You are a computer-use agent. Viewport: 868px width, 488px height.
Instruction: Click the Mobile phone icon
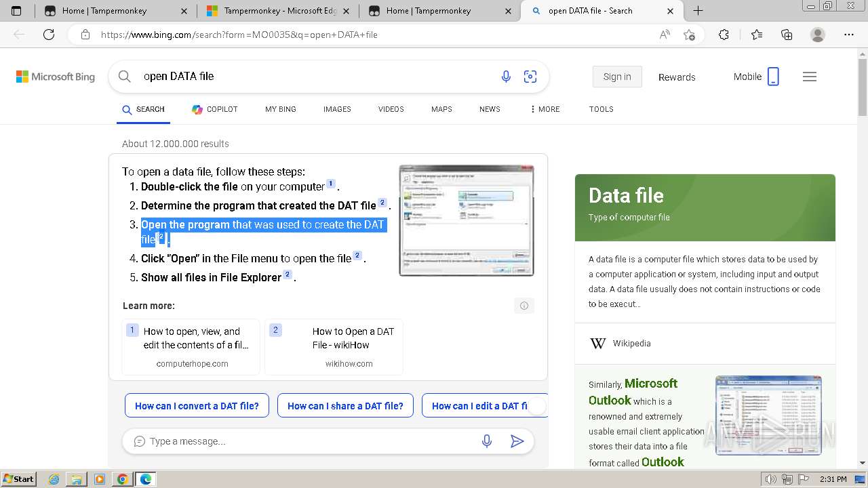coord(773,77)
